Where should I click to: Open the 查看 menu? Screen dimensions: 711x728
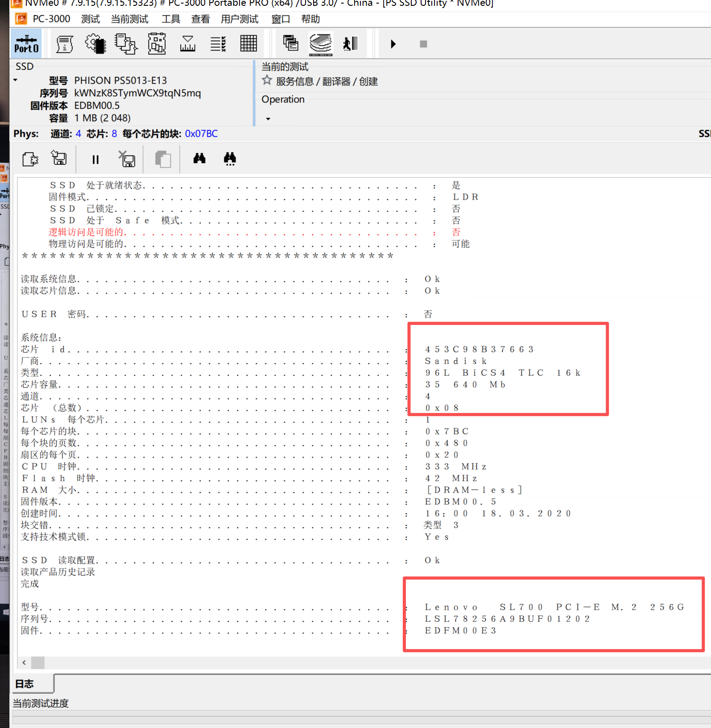coord(200,19)
